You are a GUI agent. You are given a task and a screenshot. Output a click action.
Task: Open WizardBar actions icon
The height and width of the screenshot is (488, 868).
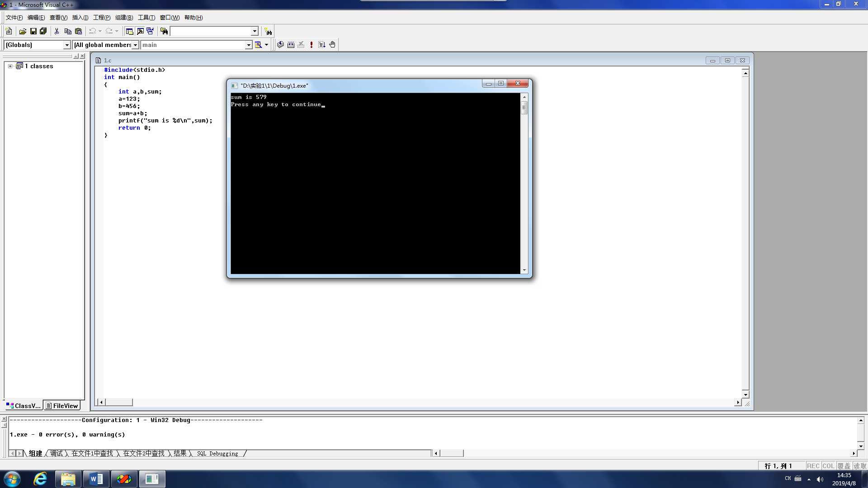(x=258, y=45)
